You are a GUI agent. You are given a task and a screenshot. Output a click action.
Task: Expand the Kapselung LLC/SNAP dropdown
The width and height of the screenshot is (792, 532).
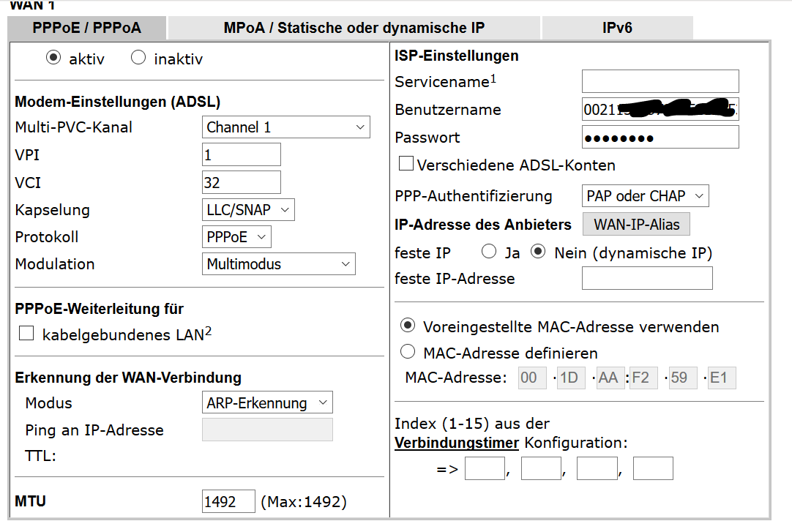click(248, 210)
